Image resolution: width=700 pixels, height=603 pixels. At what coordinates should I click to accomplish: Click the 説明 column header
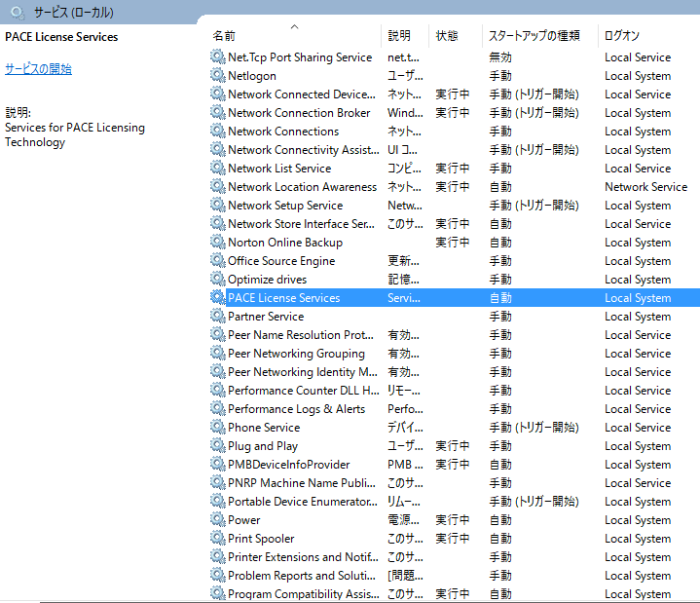399,36
